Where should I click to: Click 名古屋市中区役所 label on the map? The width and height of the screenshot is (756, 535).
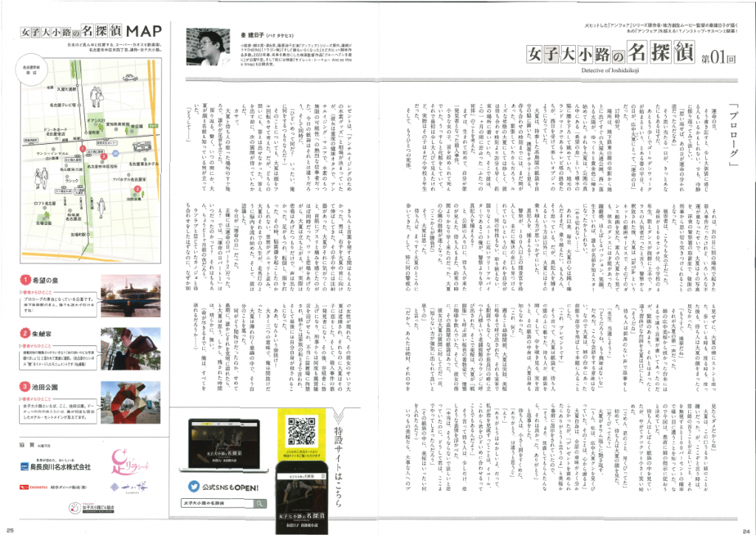point(102,166)
